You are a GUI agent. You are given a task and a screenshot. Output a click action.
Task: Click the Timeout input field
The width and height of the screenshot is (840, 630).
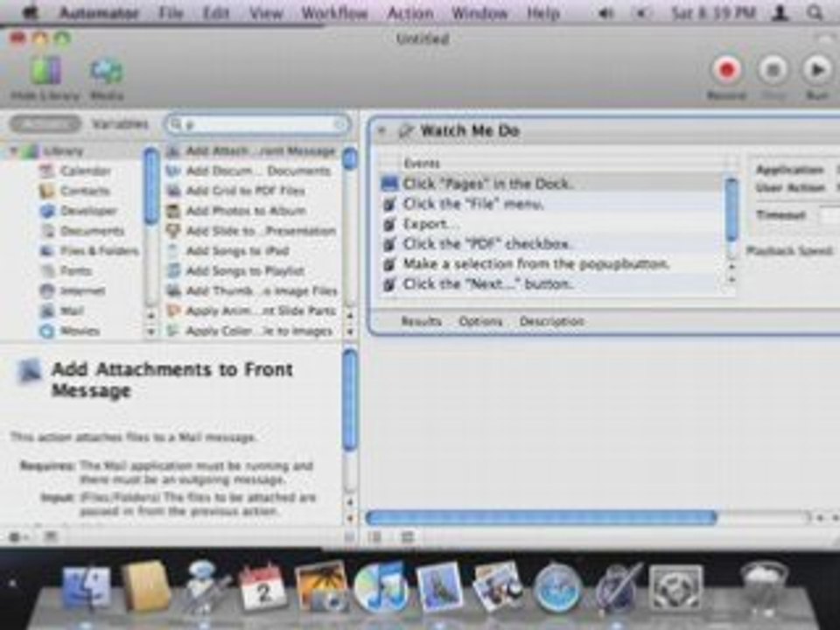click(829, 215)
